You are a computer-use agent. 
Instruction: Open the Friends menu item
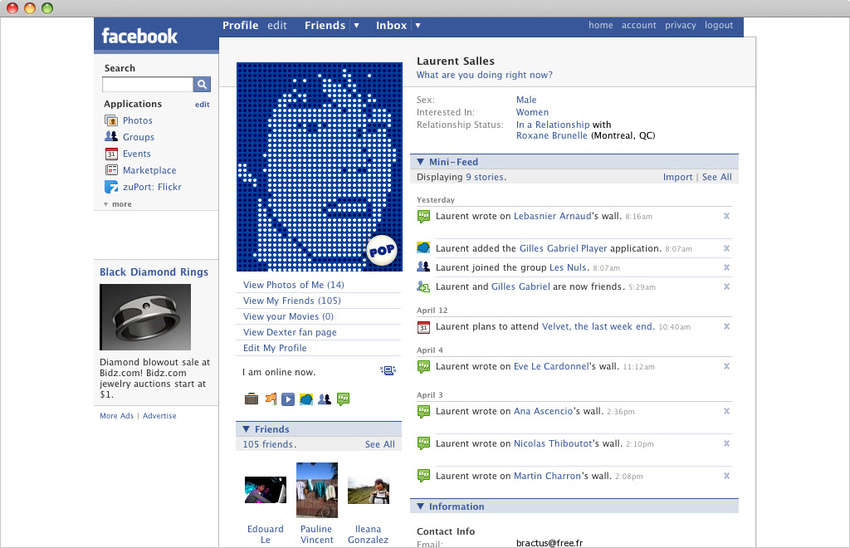pos(325,25)
